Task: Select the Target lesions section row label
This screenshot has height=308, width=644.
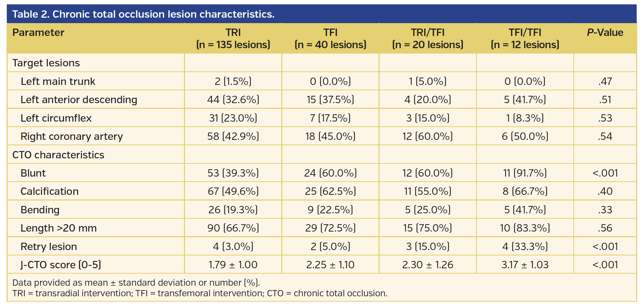Action: 46,63
